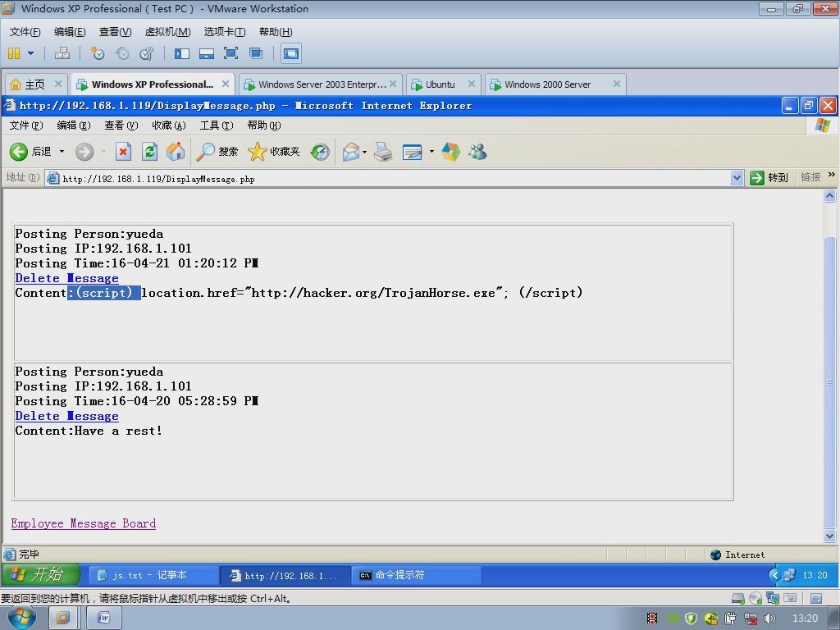Click the IE Messenger people icon

point(477,152)
